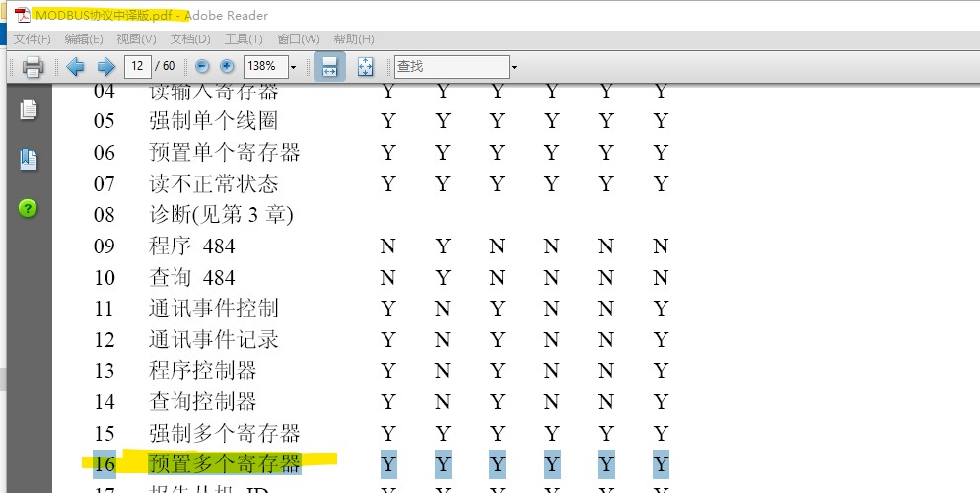Click the zoom out minus button
Image resolution: width=980 pixels, height=493 pixels.
(x=203, y=67)
